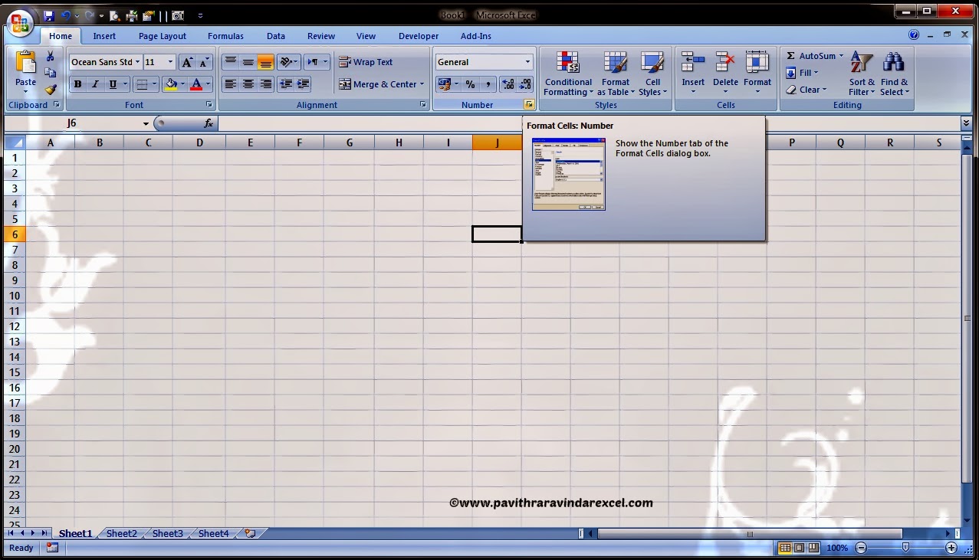Open the Developer tab
979x560 pixels.
(x=418, y=35)
